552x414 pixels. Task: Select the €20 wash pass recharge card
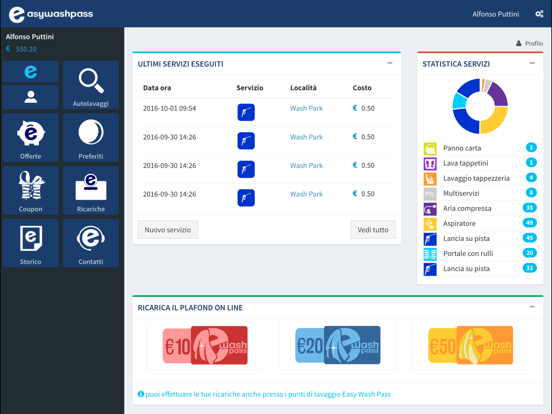tap(338, 345)
